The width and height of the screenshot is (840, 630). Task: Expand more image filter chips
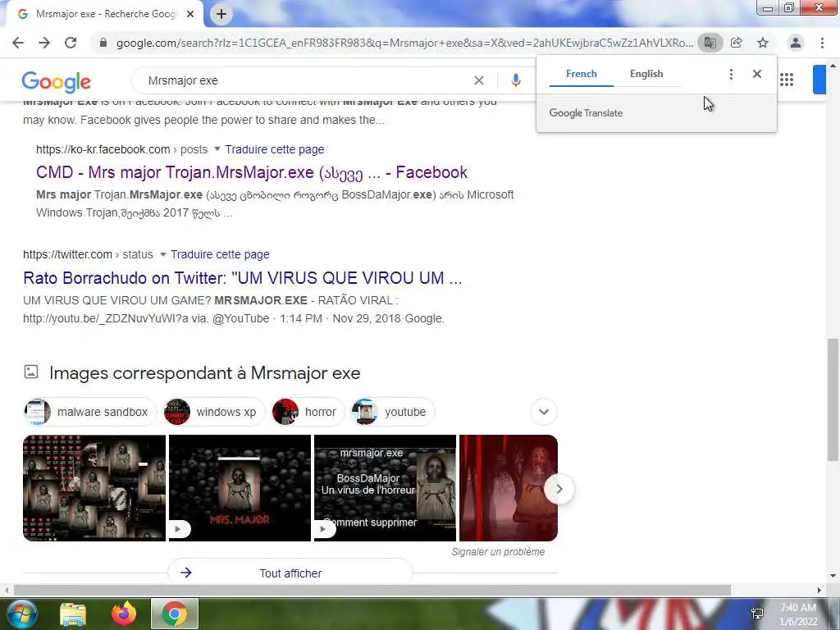point(544,412)
